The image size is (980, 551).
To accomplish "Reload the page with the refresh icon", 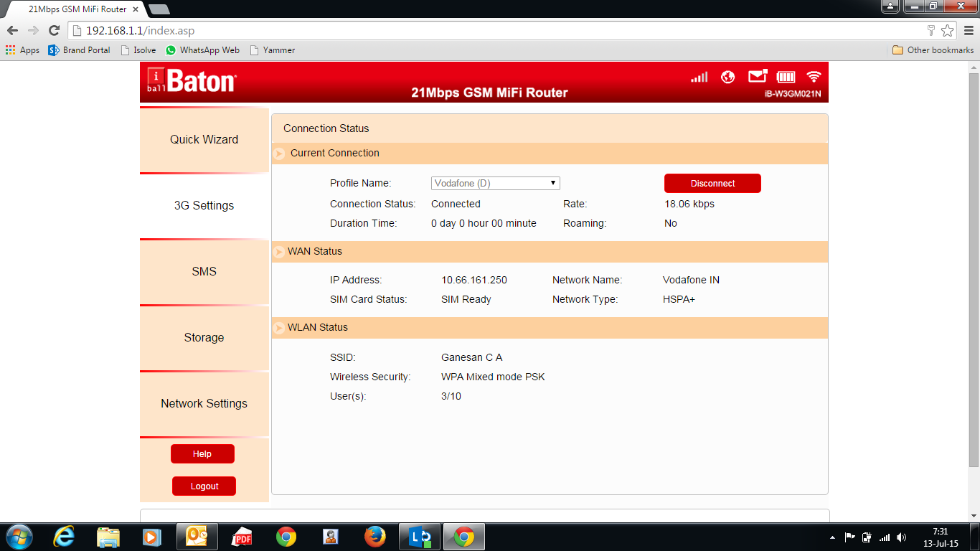I will pyautogui.click(x=54, y=31).
